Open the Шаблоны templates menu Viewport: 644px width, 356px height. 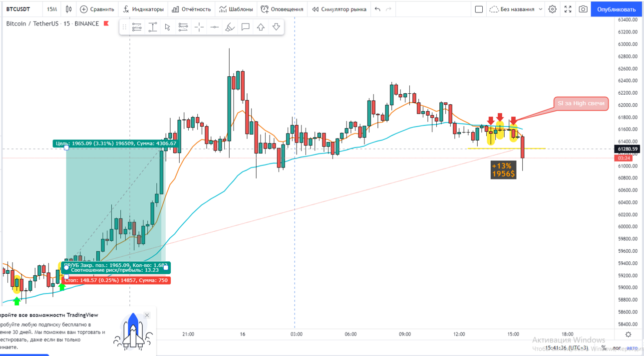(236, 9)
